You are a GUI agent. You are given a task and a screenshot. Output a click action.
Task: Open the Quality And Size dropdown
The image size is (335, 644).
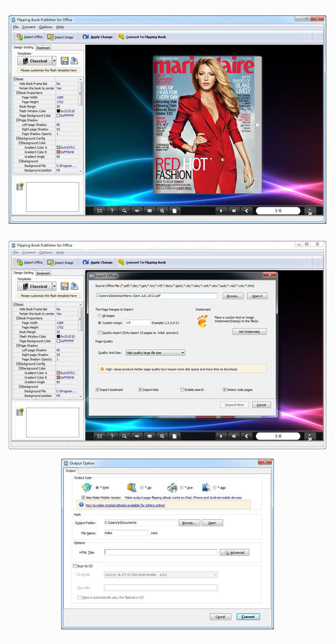[155, 353]
